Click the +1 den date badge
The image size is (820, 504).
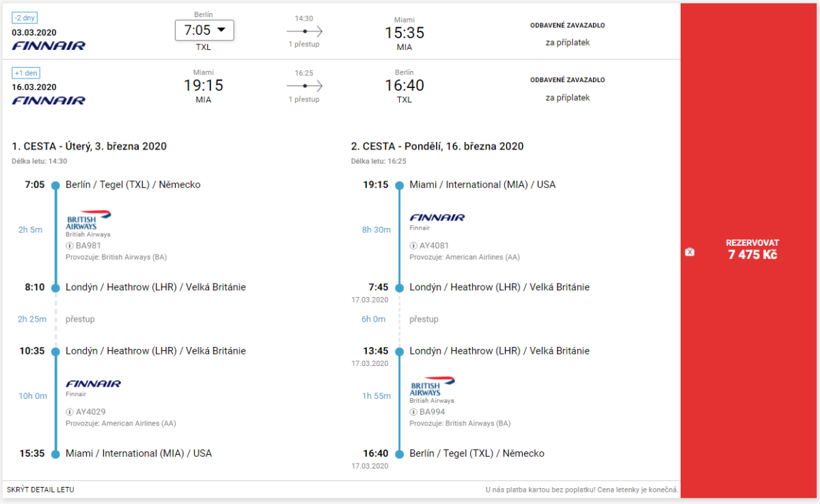tap(27, 73)
